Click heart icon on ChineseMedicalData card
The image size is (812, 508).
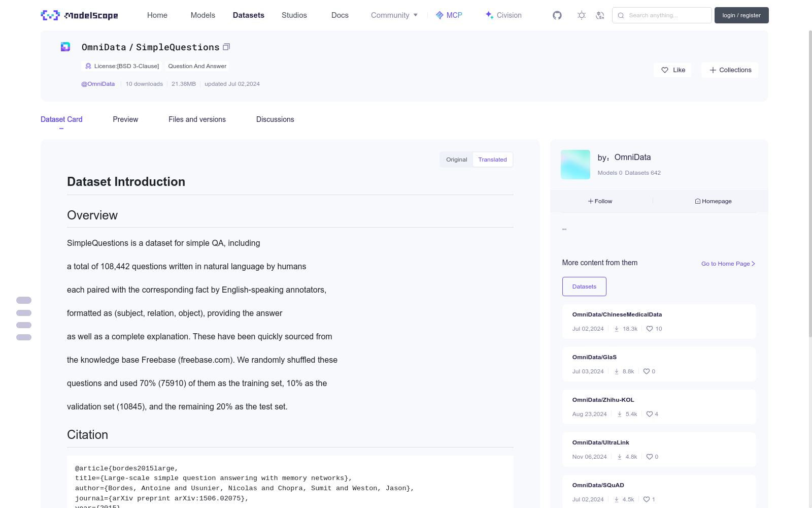pyautogui.click(x=650, y=329)
